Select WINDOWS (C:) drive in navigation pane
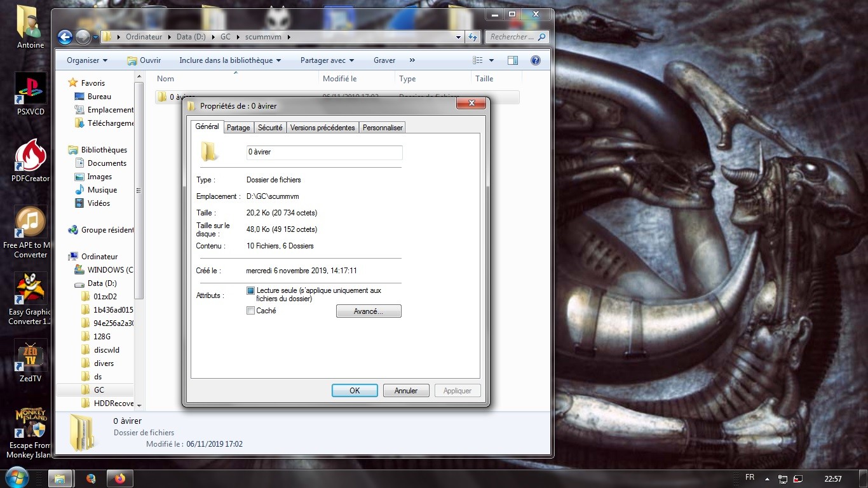Viewport: 868px width, 488px height. pos(110,270)
